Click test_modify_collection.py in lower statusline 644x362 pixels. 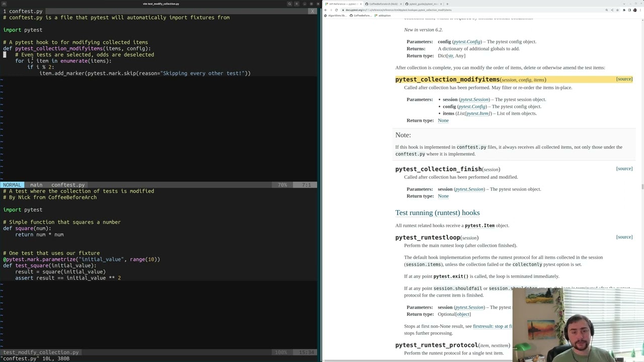tap(41, 352)
